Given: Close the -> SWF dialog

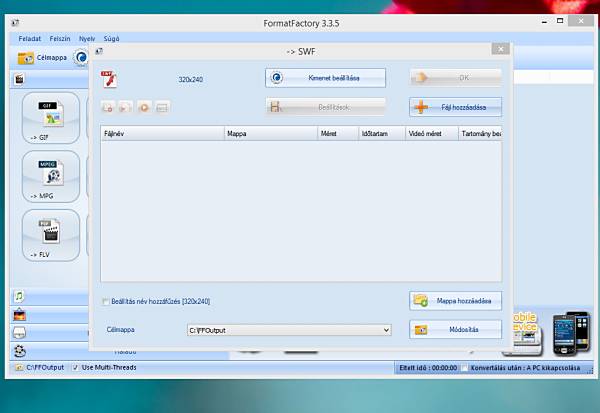Looking at the screenshot, I should 501,49.
